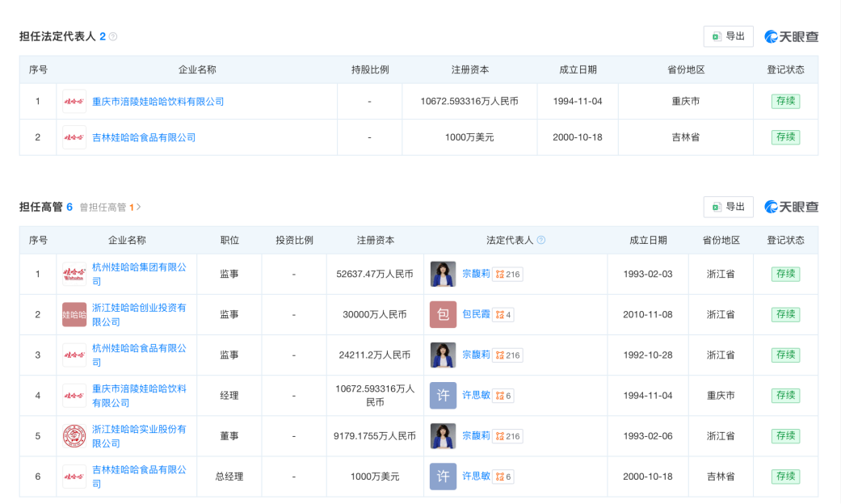Click 存续 status tag for 重庆市涪陵娃哈哈 in first table

[x=785, y=102]
